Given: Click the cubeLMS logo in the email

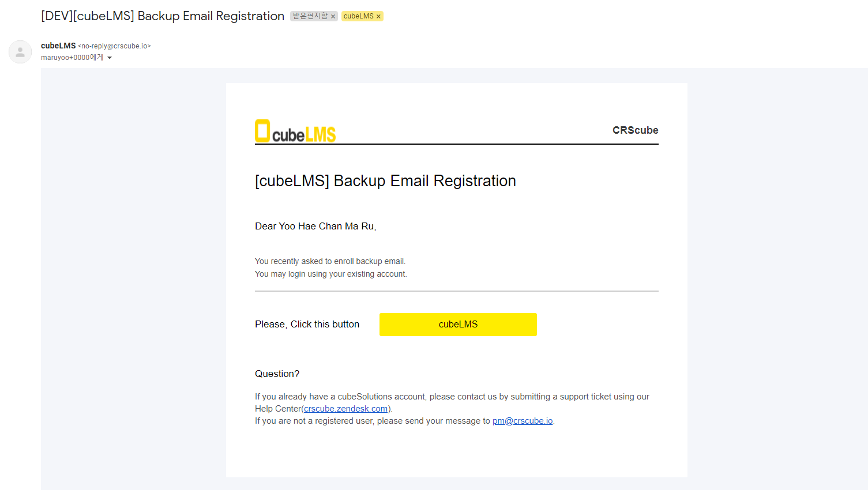Looking at the screenshot, I should [x=295, y=131].
